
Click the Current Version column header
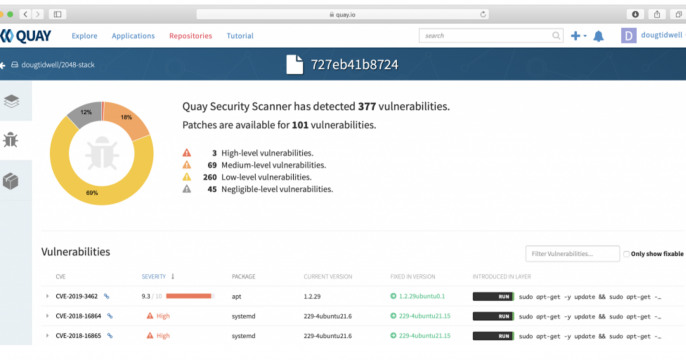[328, 276]
